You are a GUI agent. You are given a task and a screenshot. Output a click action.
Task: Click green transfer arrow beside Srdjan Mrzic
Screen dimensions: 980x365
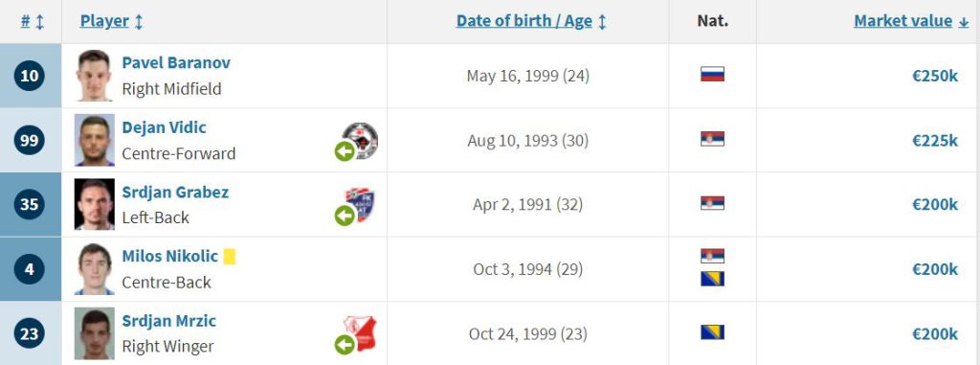click(x=345, y=344)
